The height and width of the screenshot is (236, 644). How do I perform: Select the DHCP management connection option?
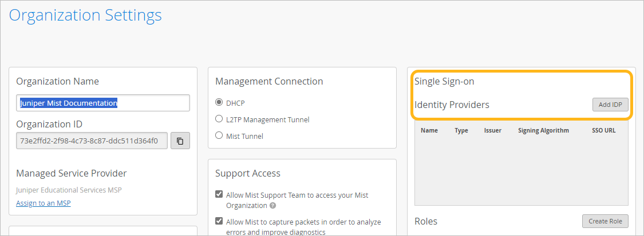pos(219,103)
